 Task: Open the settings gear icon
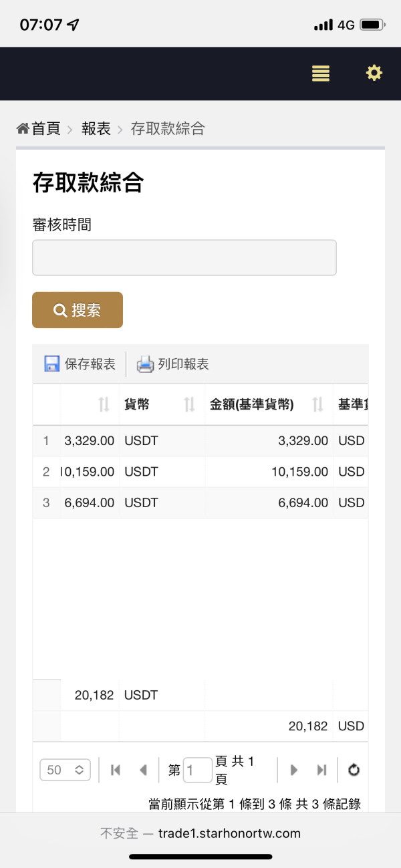[374, 73]
